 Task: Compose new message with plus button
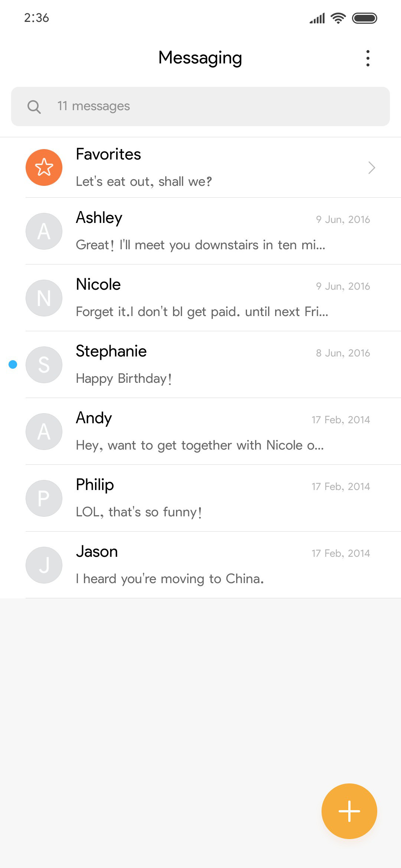click(x=349, y=811)
